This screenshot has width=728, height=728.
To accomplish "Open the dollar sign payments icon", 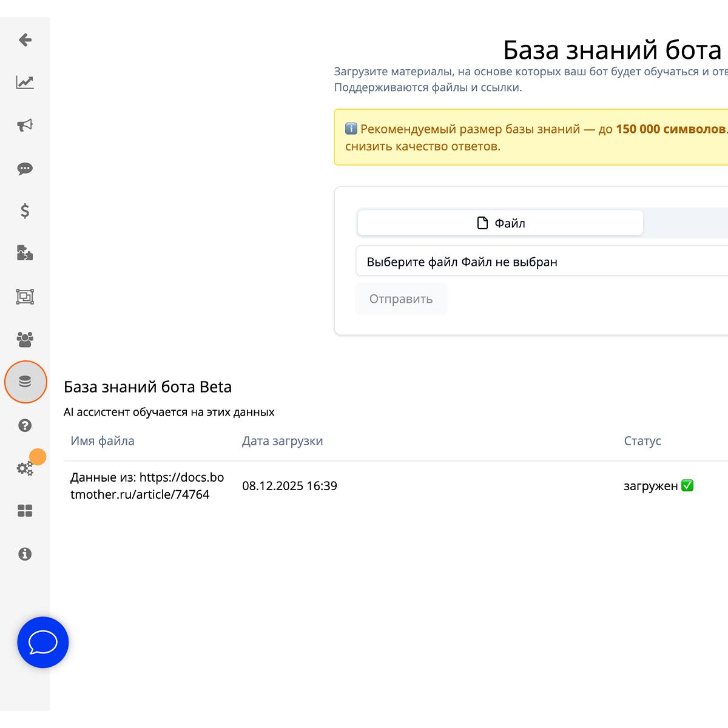I will click(25, 211).
